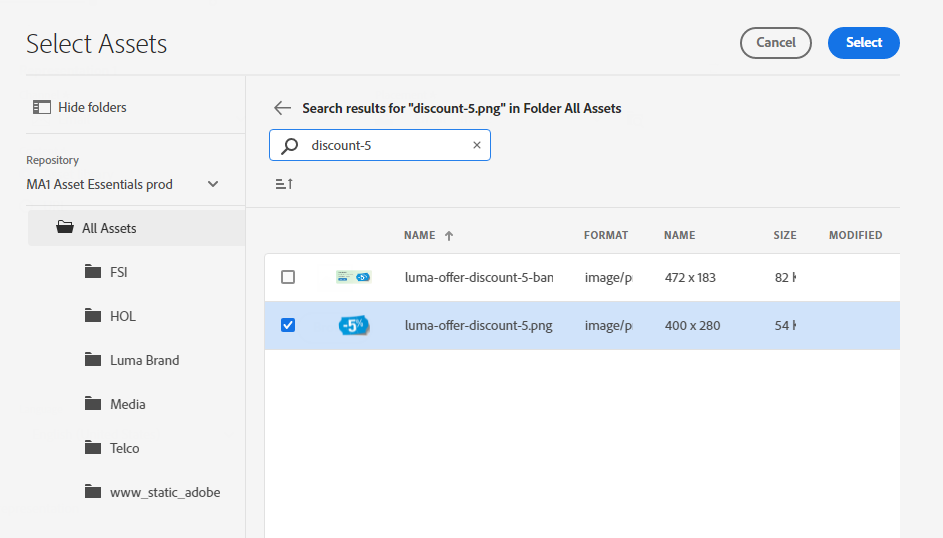Click the Cancel button

point(775,43)
